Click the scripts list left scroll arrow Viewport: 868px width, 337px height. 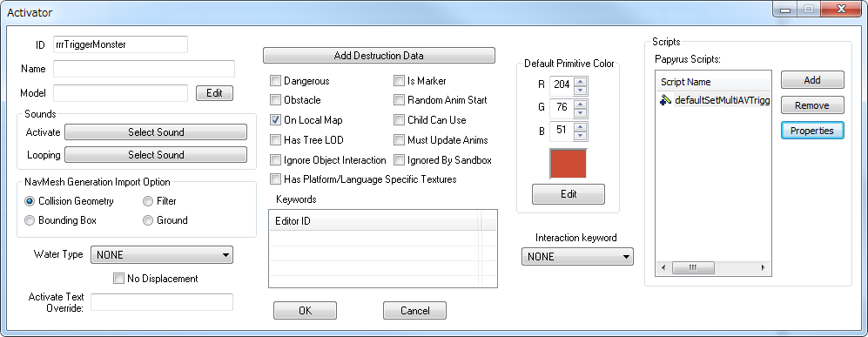tap(663, 268)
